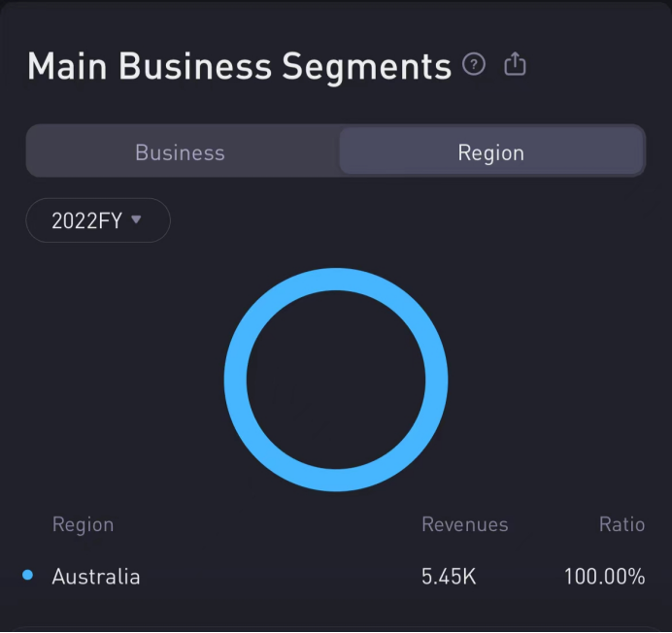Screen dimensions: 672x633
Task: Click the center of the donut chart
Action: click(336, 380)
